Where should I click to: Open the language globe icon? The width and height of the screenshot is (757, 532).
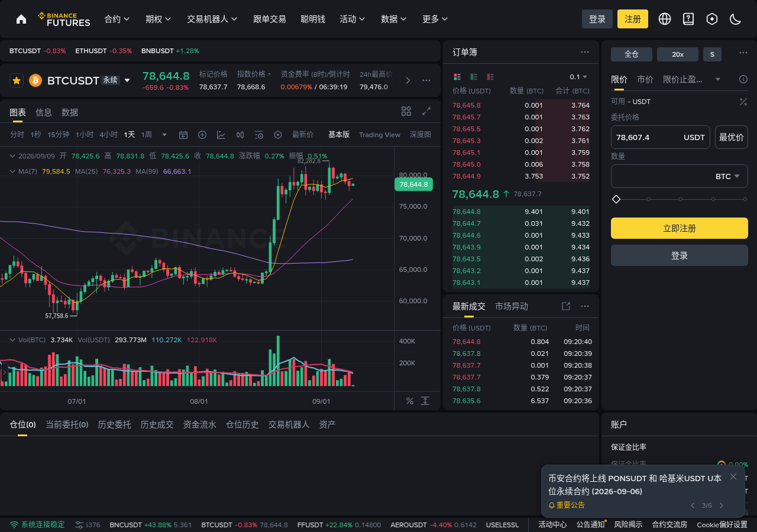click(665, 19)
